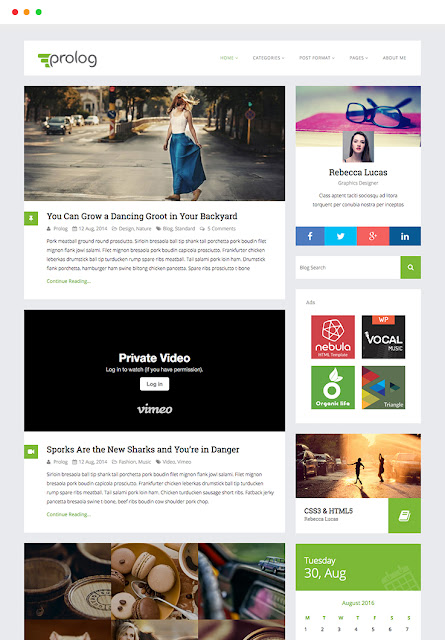Viewport: 445px width, 640px height.
Task: Click the green book icon button
Action: point(405,516)
